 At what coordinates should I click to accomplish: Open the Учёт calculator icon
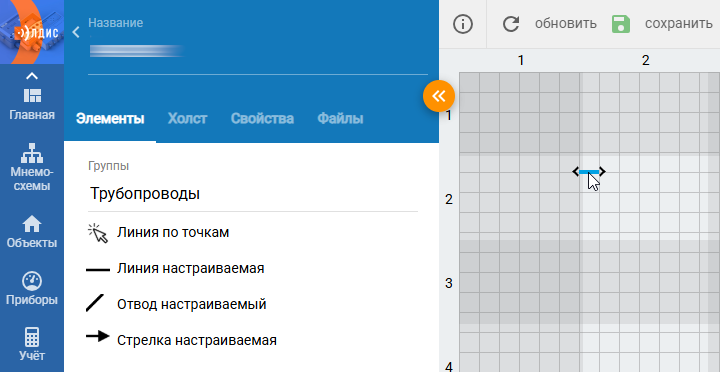(x=32, y=337)
